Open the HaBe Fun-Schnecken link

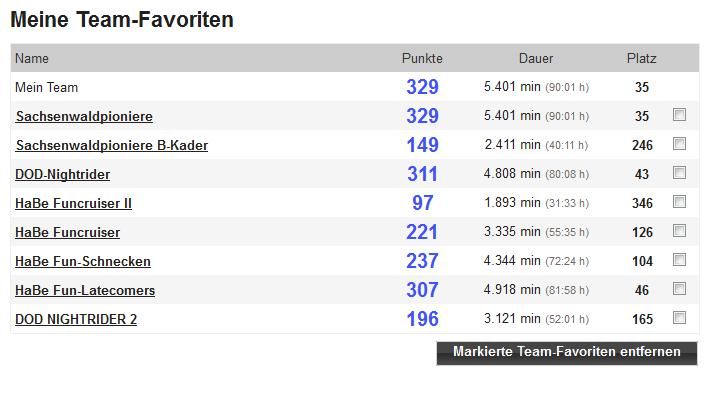tap(83, 262)
